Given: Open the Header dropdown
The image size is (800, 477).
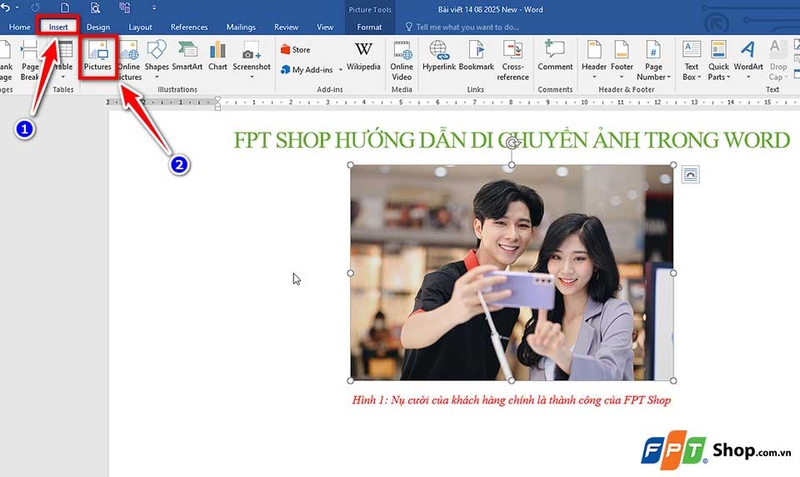Looking at the screenshot, I should [594, 60].
